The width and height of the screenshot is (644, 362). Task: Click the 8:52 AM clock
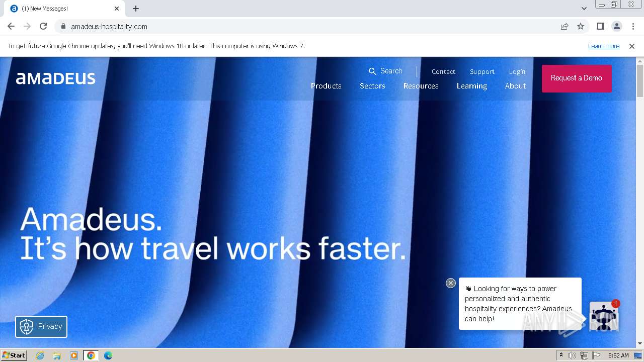click(x=618, y=355)
